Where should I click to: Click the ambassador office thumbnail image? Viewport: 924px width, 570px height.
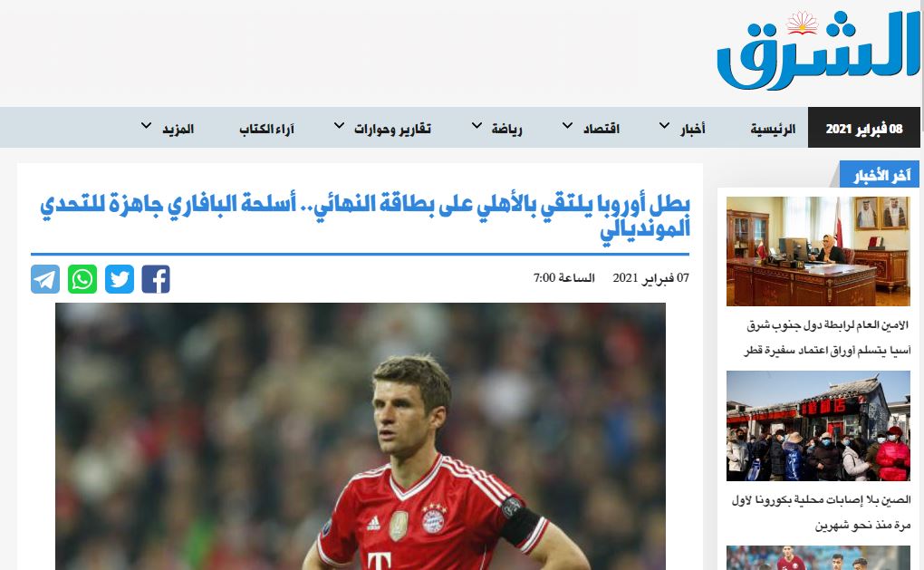coord(818,251)
